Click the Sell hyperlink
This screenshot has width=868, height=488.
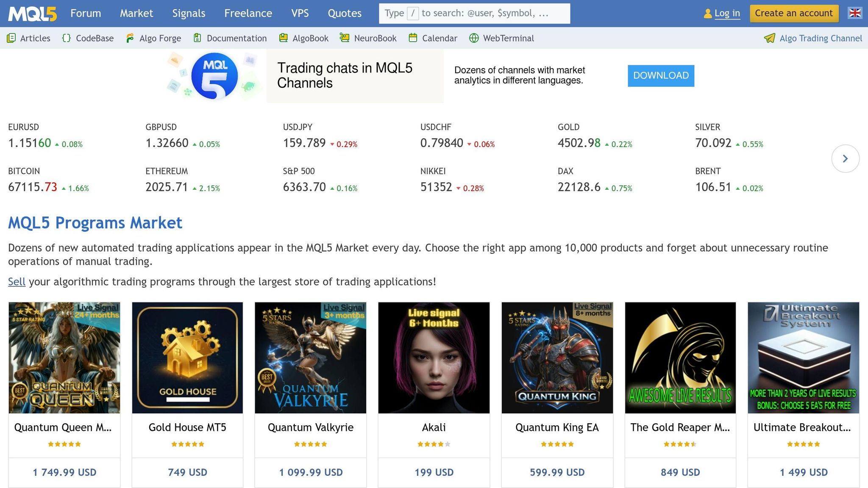pyautogui.click(x=17, y=282)
